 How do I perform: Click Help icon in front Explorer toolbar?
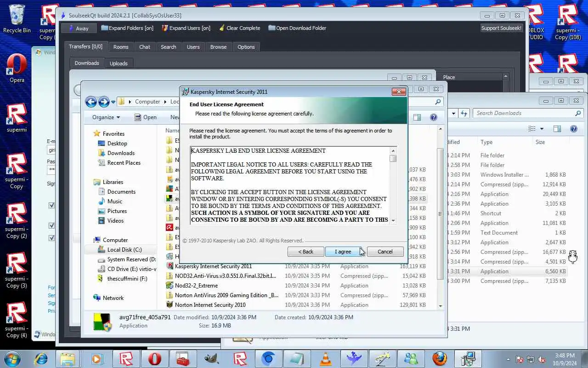coord(433,117)
